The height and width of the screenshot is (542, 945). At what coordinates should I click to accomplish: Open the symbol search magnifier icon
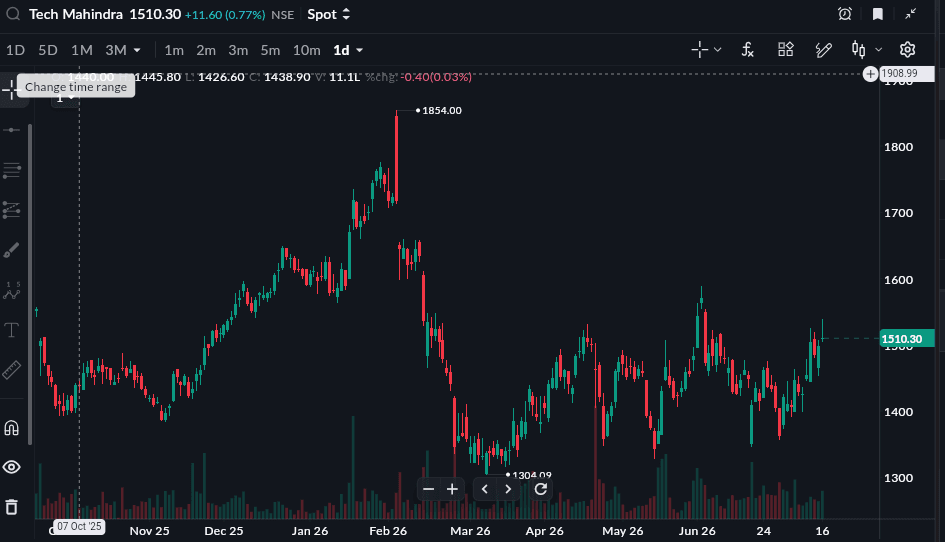click(x=13, y=14)
